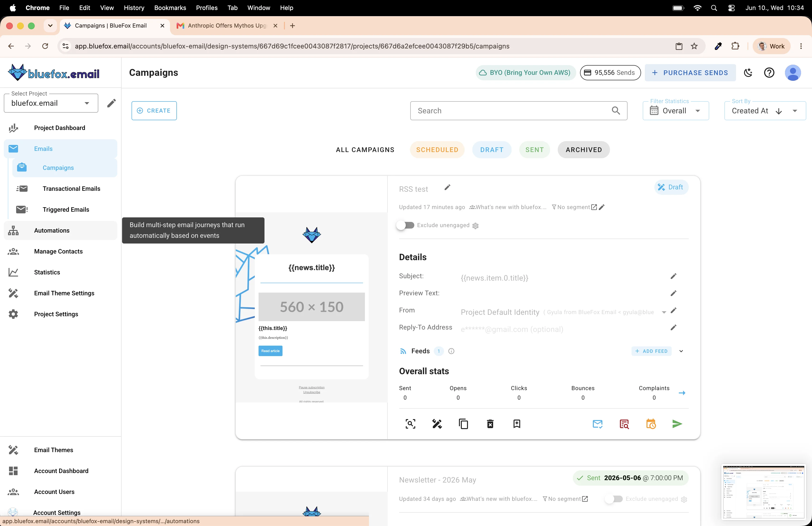Save RSS test as template bookmark icon

click(x=517, y=424)
